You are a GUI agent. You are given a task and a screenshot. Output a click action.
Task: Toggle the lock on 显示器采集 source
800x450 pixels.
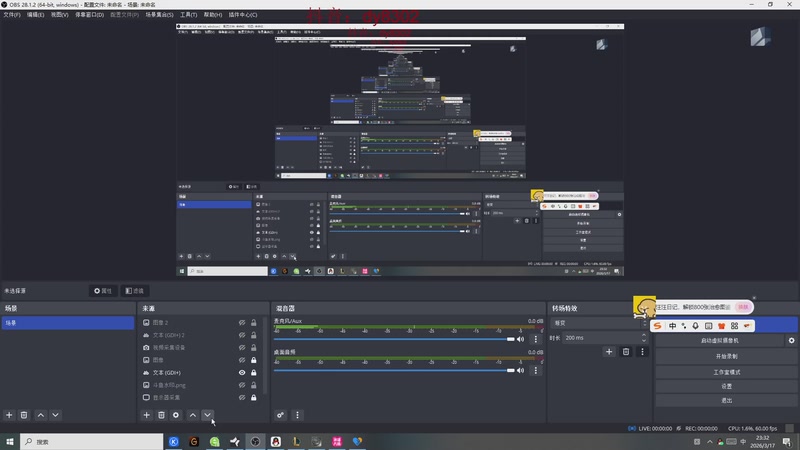[254, 397]
